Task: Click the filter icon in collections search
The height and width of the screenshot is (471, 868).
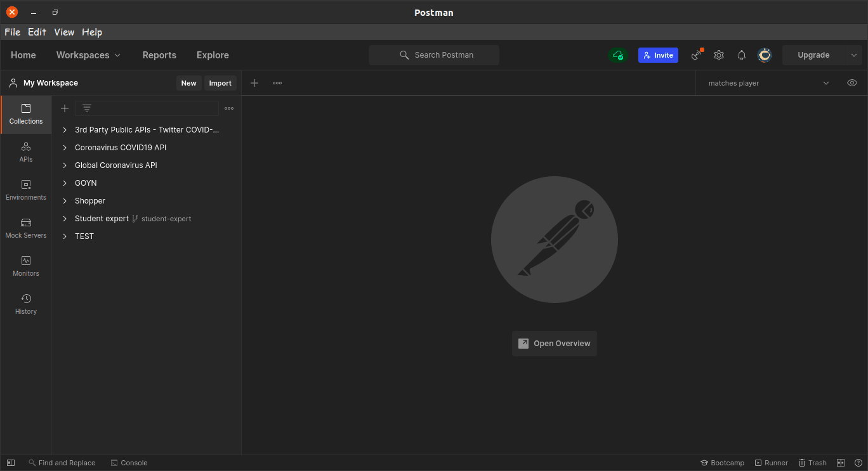Action: pos(87,108)
